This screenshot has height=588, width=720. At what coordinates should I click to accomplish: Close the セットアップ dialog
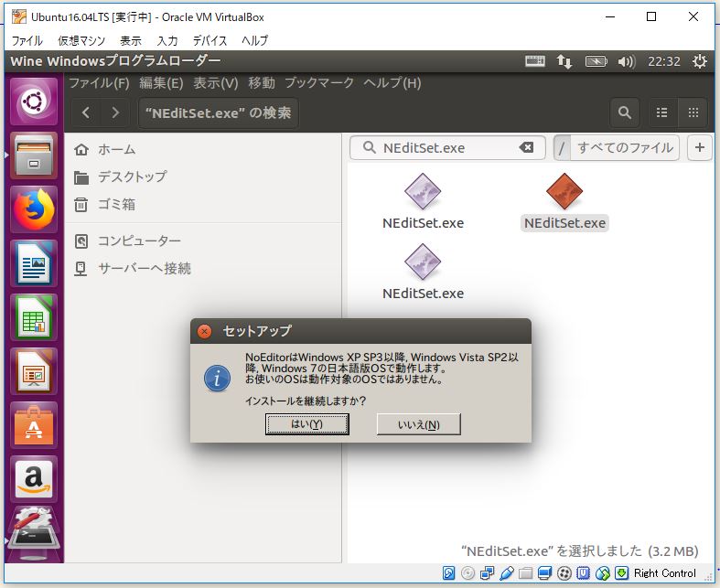tap(204, 331)
